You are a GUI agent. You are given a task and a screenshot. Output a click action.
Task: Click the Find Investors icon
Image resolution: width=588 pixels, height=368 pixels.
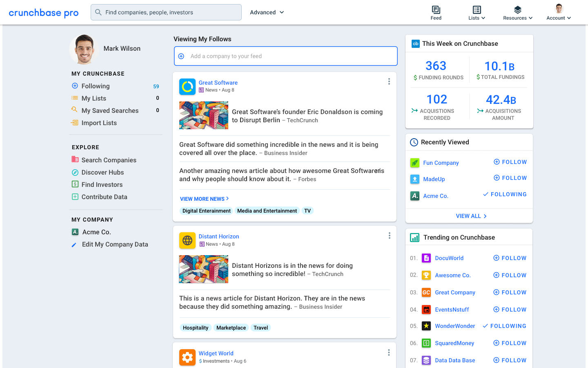point(75,184)
